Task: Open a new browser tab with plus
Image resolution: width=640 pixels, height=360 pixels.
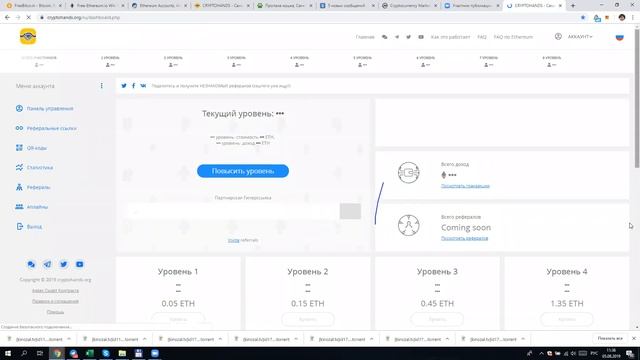Action: click(x=573, y=6)
